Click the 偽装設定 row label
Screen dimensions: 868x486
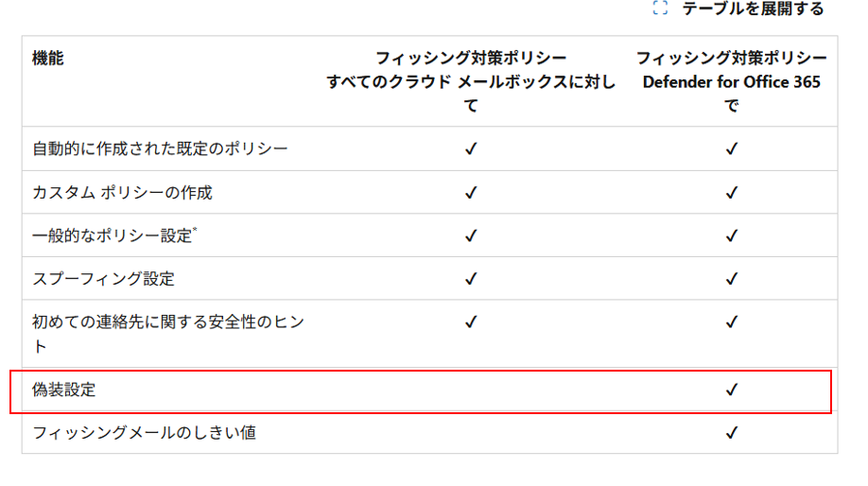click(x=64, y=390)
